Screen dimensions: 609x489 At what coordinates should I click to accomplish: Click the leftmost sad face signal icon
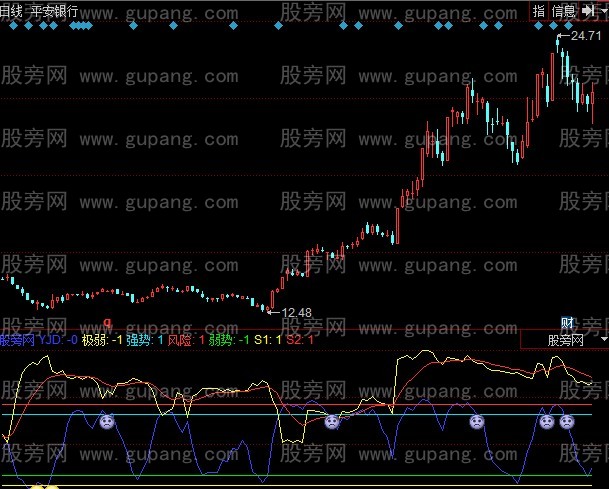tap(106, 422)
